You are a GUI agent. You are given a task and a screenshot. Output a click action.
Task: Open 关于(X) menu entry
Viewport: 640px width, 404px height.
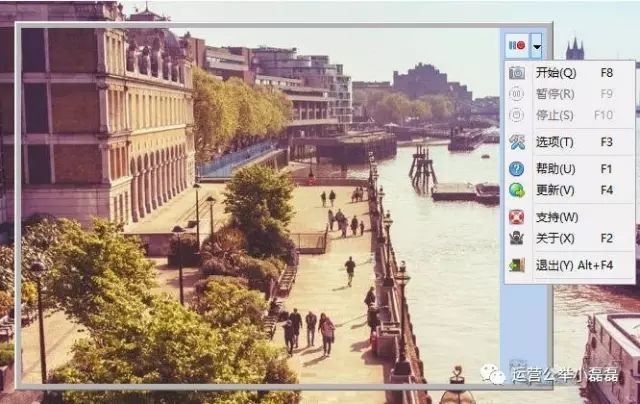coord(570,238)
